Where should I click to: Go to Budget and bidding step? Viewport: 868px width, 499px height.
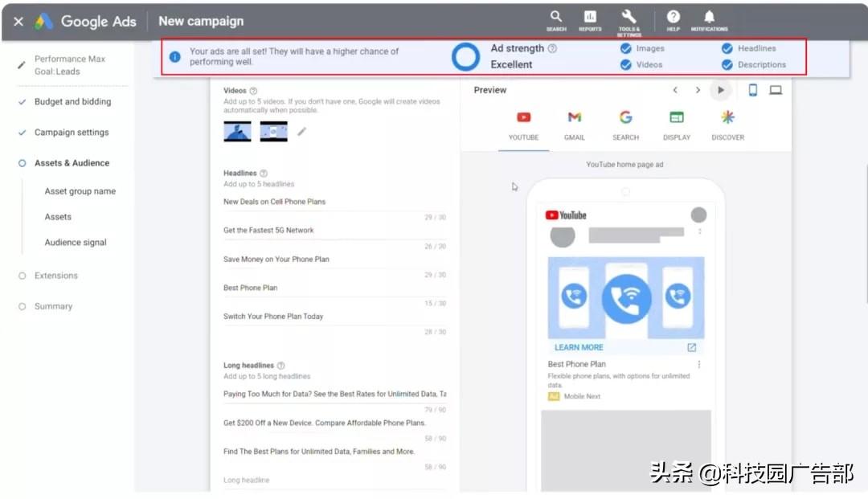72,102
